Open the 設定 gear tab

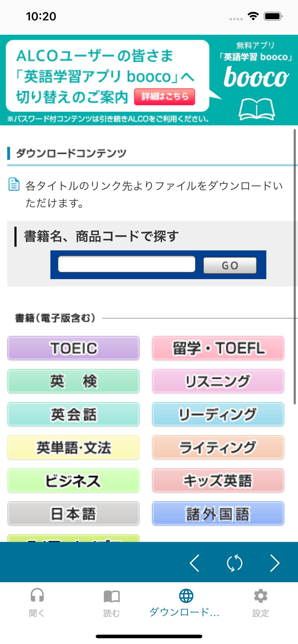click(x=261, y=603)
